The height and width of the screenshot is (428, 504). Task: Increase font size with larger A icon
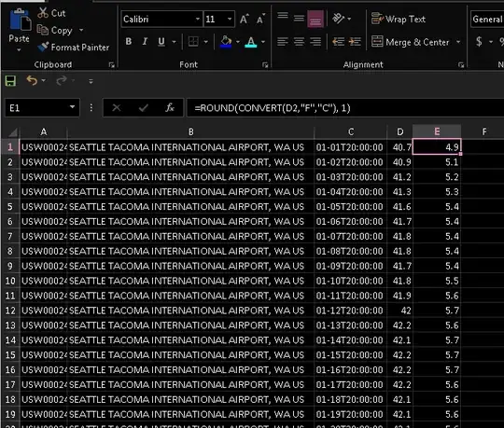click(245, 20)
